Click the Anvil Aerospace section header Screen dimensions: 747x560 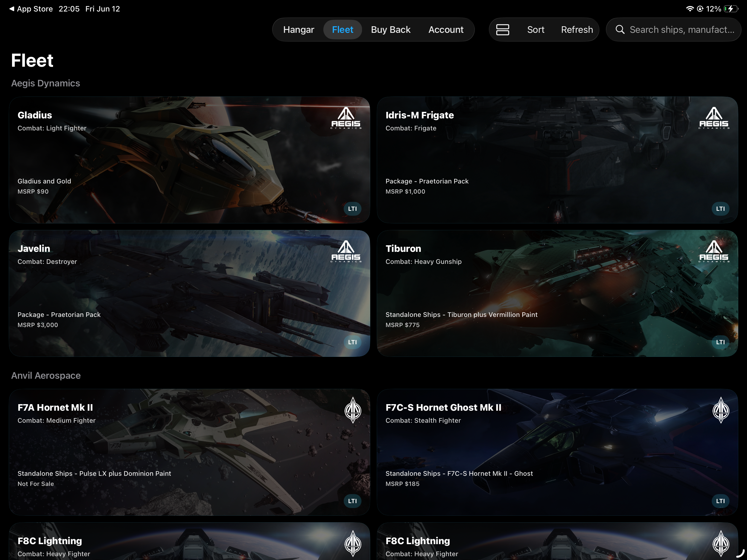[x=46, y=376]
